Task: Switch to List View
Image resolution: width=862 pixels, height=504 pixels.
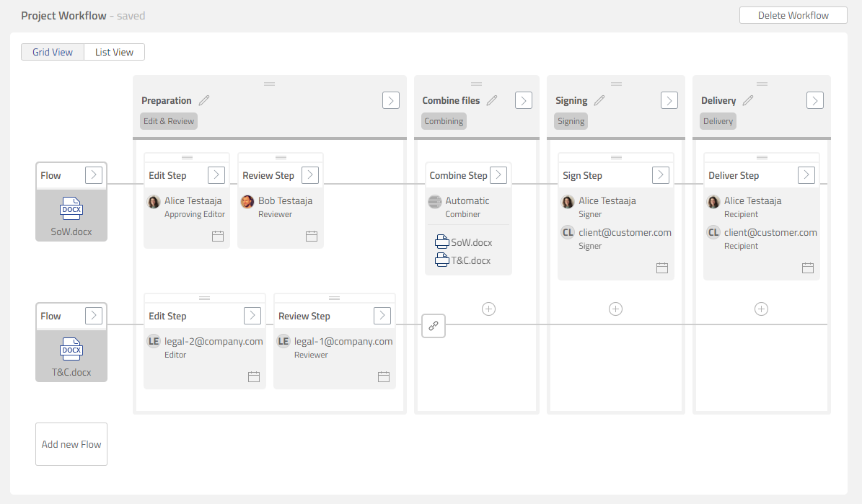Action: 115,52
